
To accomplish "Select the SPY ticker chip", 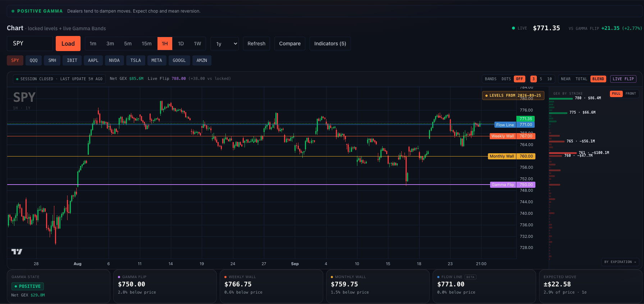I will coord(15,60).
